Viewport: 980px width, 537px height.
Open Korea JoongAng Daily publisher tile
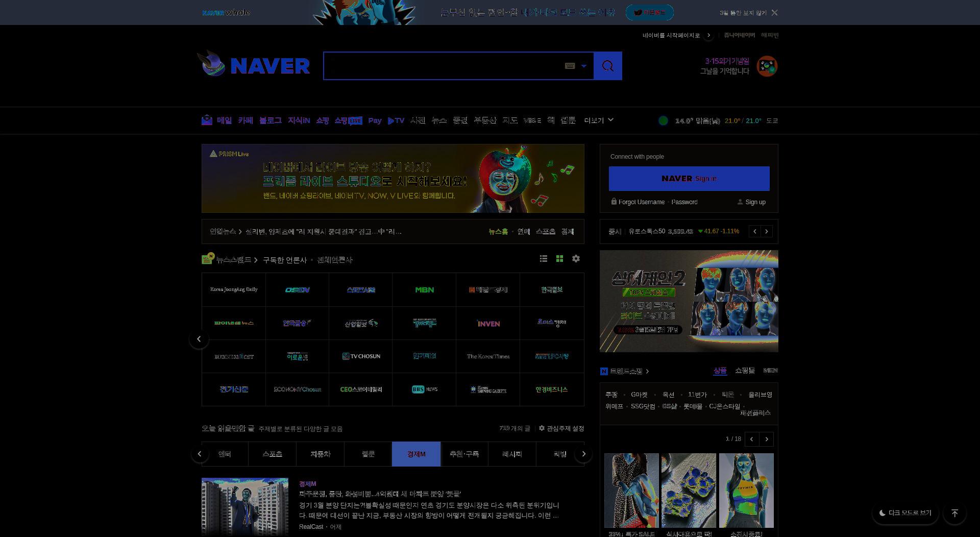click(234, 289)
